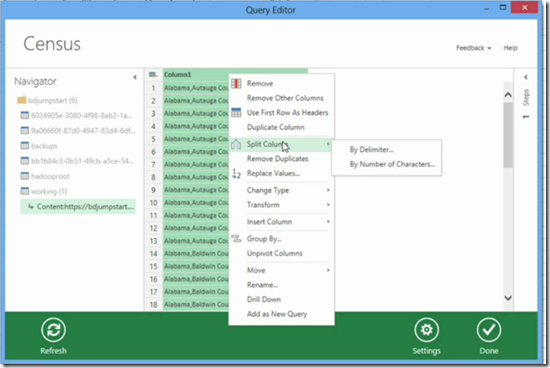Click the Replace Values icon
Image resolution: width=550 pixels, height=368 pixels.
click(x=236, y=173)
